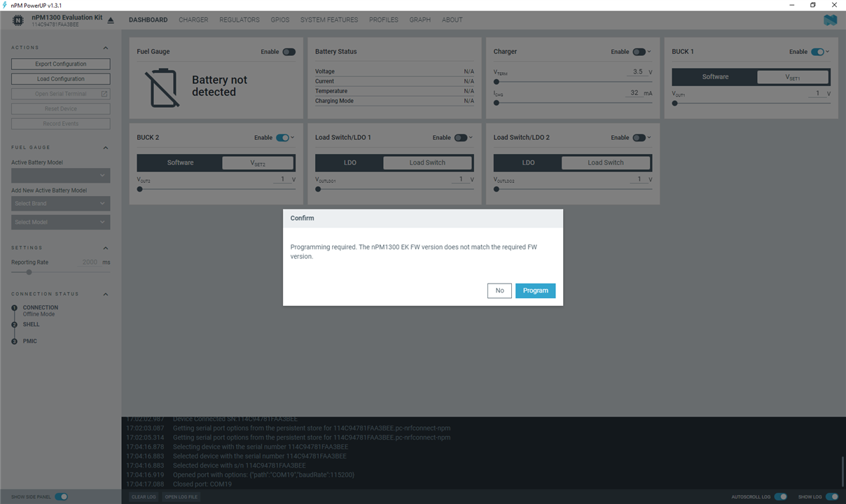Click the Charger ICHG slider handle
The width and height of the screenshot is (846, 504).
[497, 103]
